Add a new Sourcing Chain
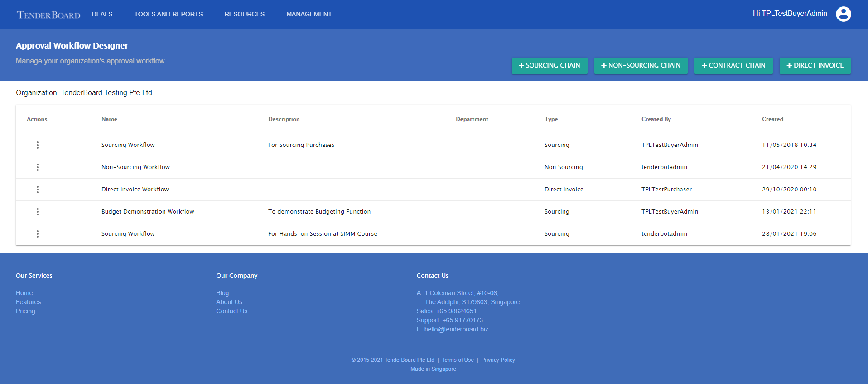 [550, 65]
